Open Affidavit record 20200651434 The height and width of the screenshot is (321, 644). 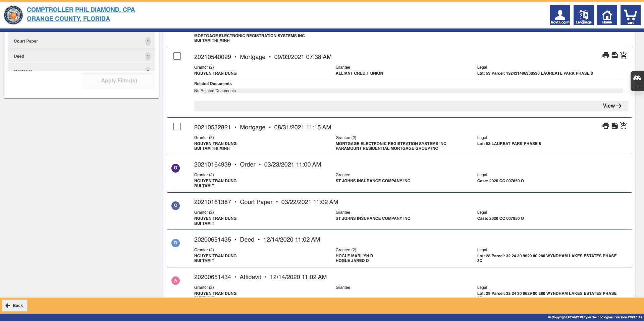pos(260,277)
